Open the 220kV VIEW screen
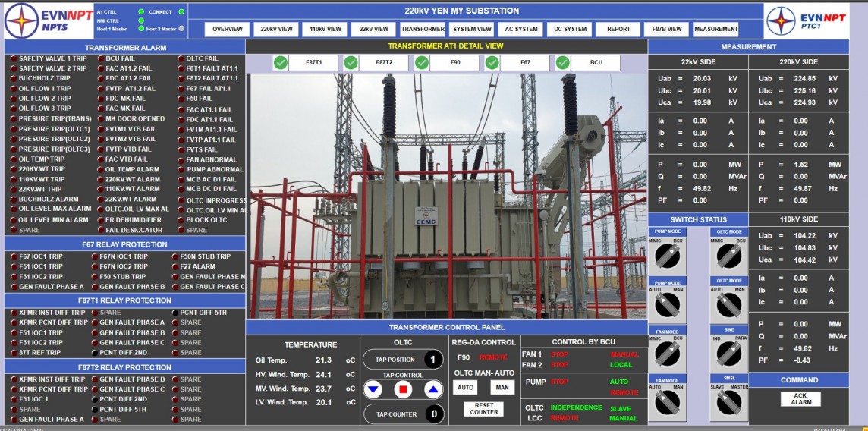This screenshot has height=431, width=868. [x=276, y=29]
